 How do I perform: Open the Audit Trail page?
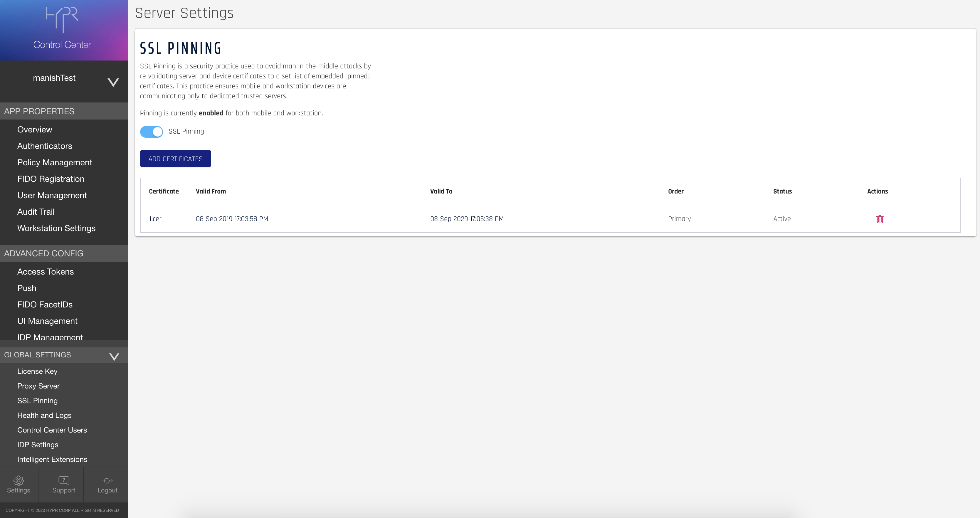(36, 212)
